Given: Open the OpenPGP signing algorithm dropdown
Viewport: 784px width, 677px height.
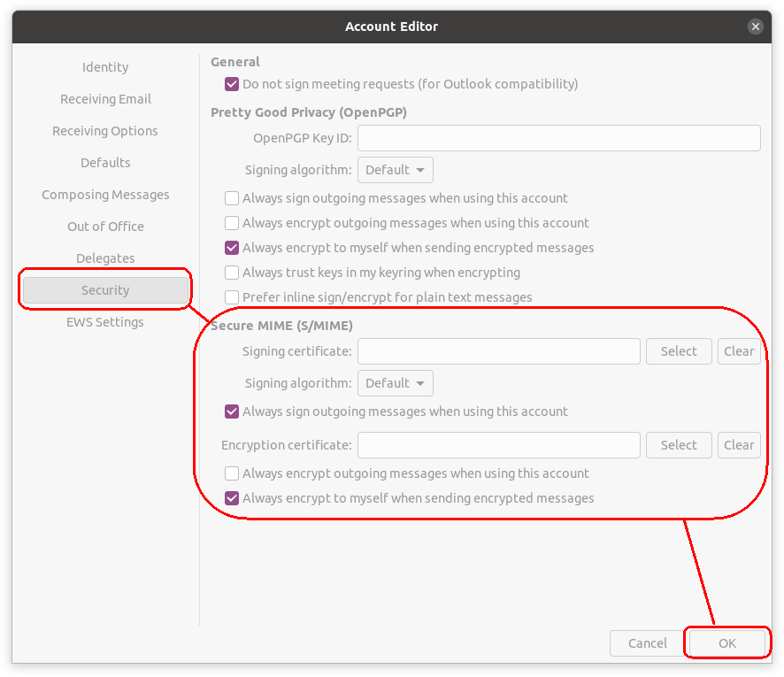Looking at the screenshot, I should 395,170.
